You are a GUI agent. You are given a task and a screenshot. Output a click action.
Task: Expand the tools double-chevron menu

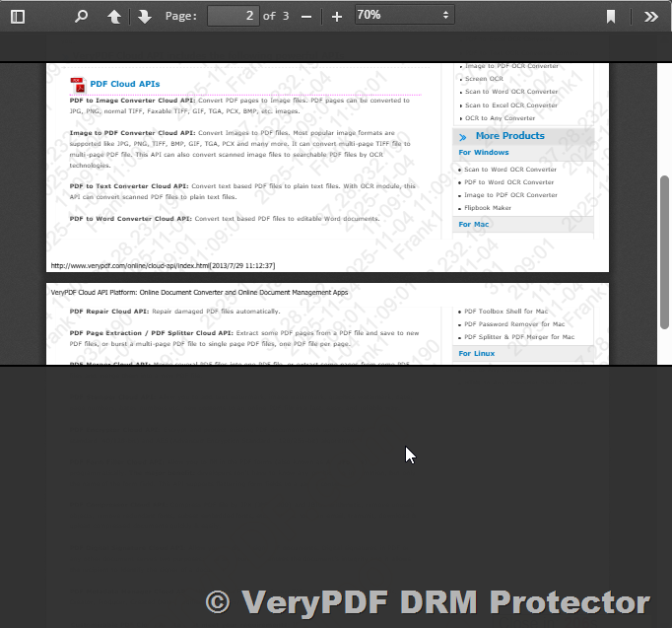coord(651,16)
